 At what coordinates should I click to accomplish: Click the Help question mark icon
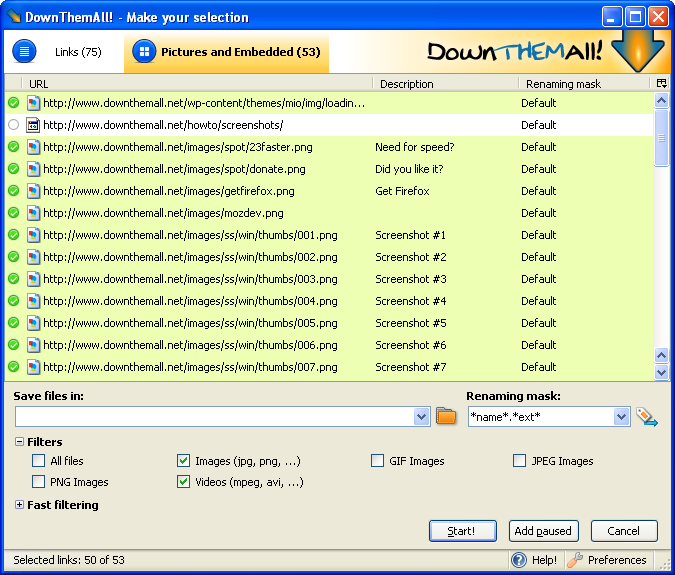[519, 560]
